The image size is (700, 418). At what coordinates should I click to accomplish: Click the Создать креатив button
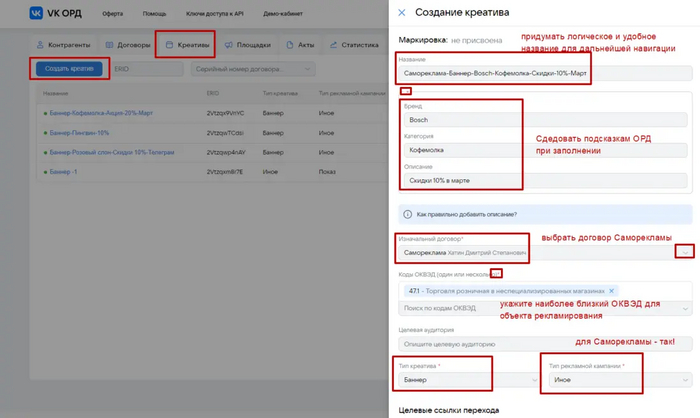[69, 69]
